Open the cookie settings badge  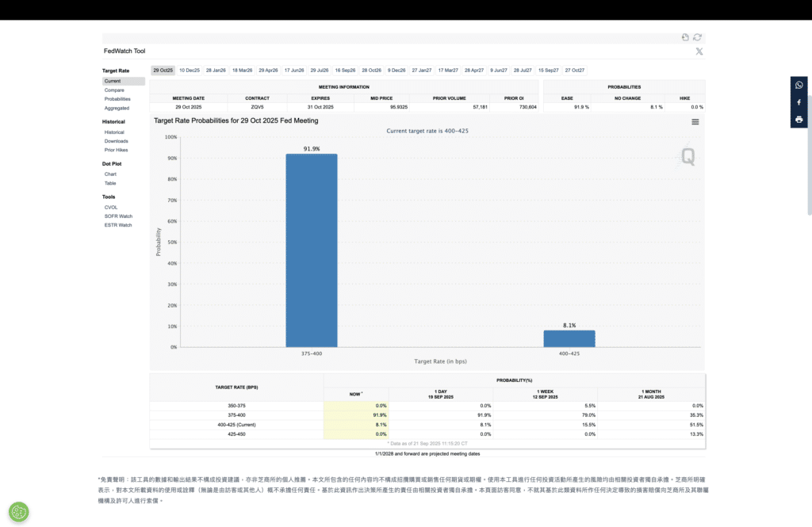click(19, 512)
